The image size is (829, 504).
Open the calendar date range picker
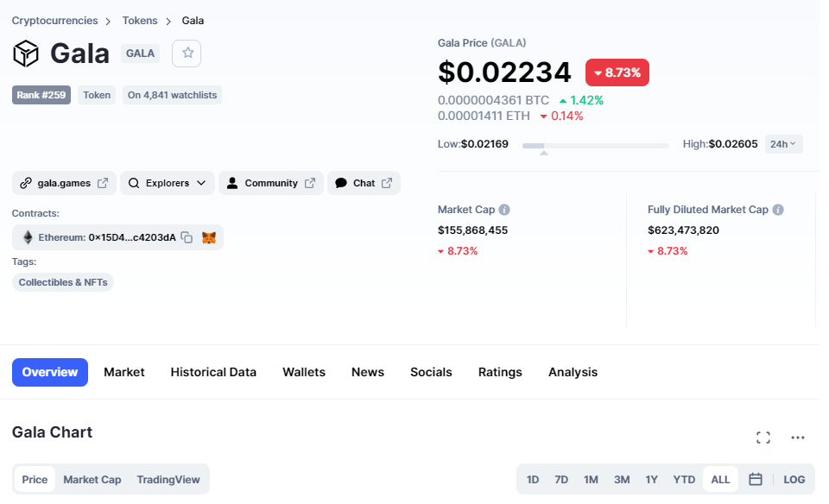(756, 479)
